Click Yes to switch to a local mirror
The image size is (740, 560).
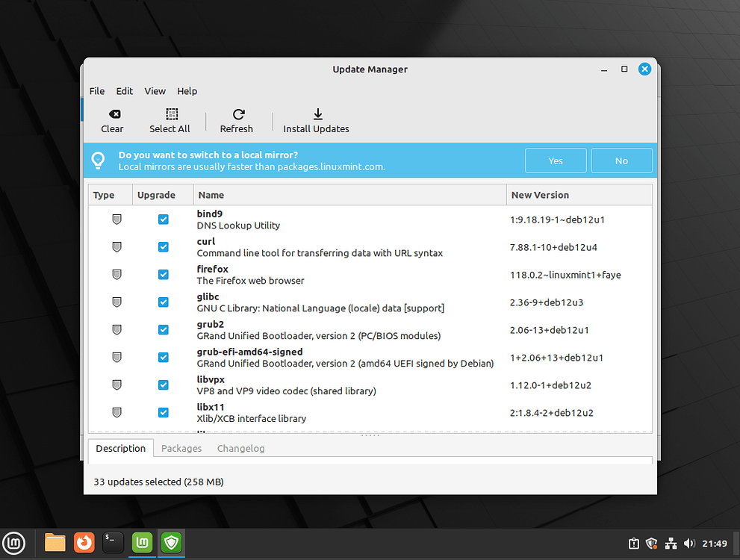click(x=556, y=160)
